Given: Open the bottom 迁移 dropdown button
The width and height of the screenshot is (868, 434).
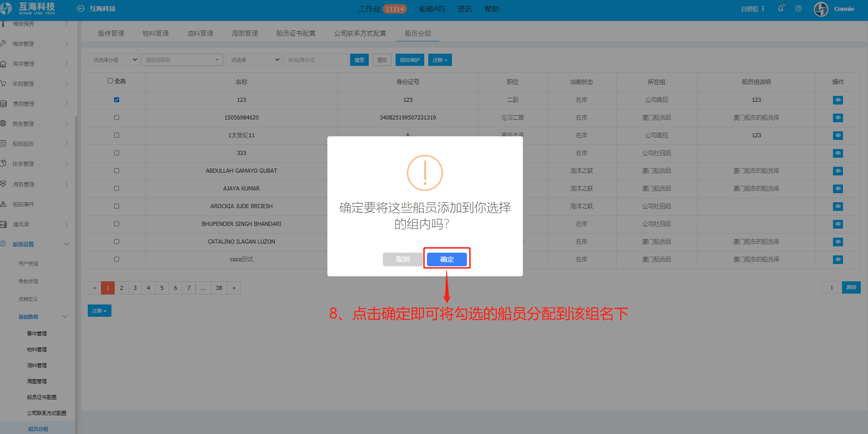Looking at the screenshot, I should (x=99, y=311).
